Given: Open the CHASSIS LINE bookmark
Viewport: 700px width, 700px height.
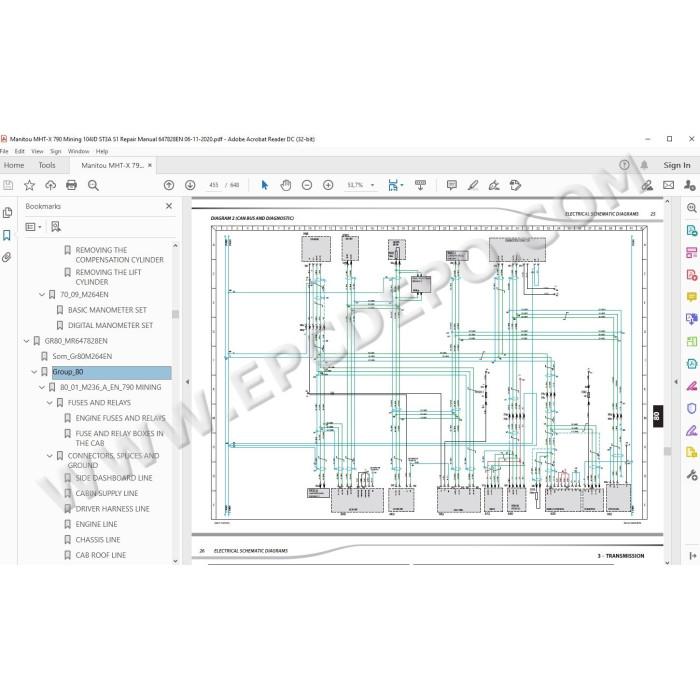Looking at the screenshot, I should (x=98, y=540).
